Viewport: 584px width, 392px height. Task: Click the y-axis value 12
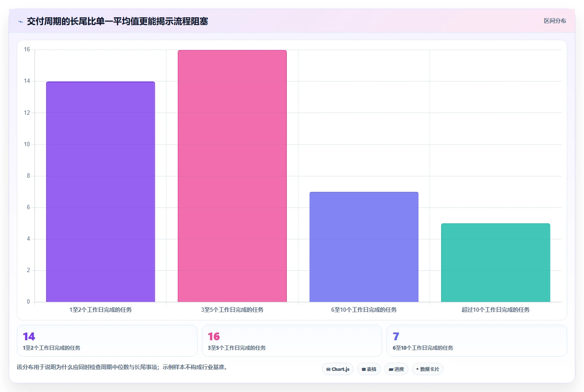pos(27,113)
